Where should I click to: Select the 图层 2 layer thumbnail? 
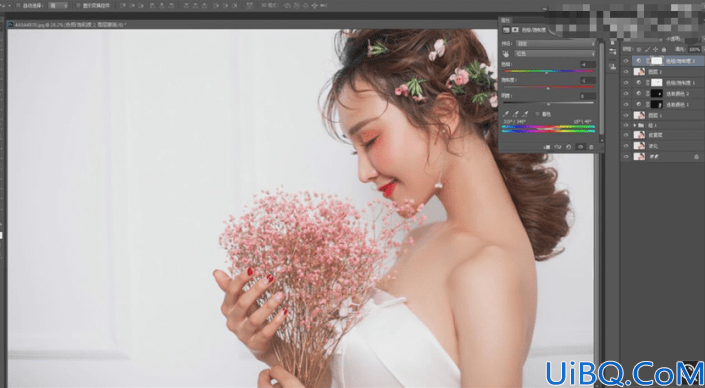639,71
